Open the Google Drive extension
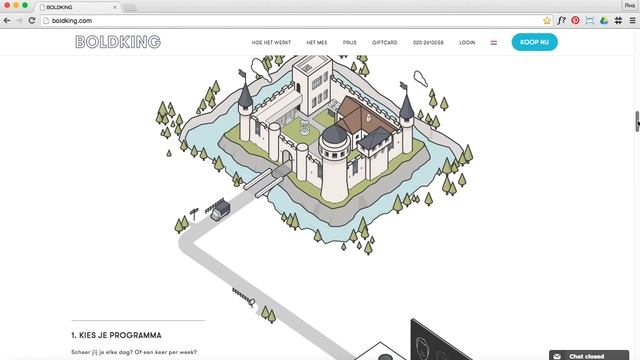This screenshot has width=640, height=360. pos(604,20)
